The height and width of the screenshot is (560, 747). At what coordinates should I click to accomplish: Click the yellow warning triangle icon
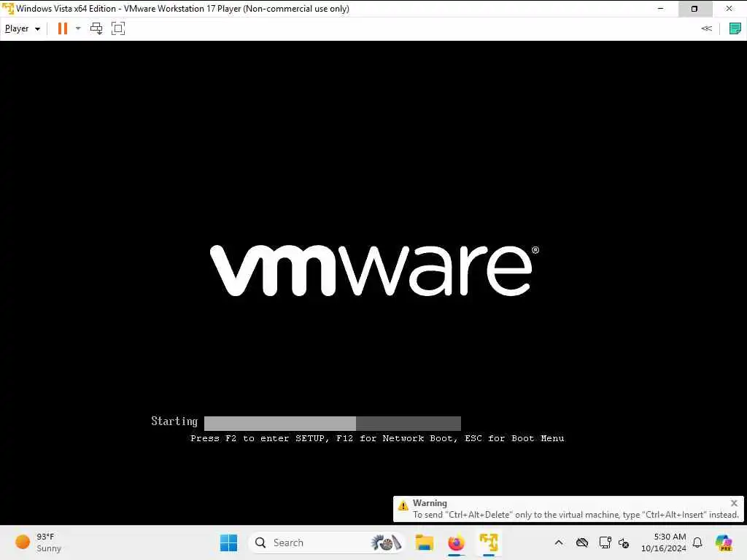(403, 505)
